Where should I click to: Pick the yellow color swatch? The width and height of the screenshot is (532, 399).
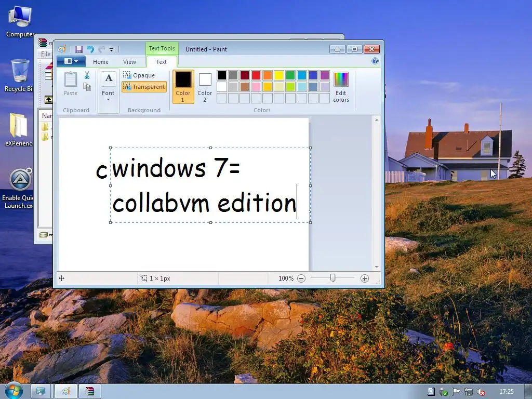pos(279,75)
